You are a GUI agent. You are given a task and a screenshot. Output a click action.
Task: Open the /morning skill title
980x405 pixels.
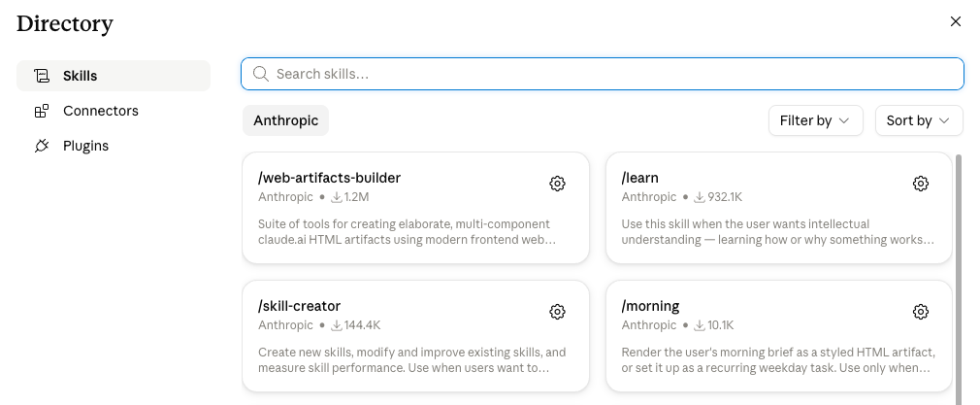click(x=651, y=306)
